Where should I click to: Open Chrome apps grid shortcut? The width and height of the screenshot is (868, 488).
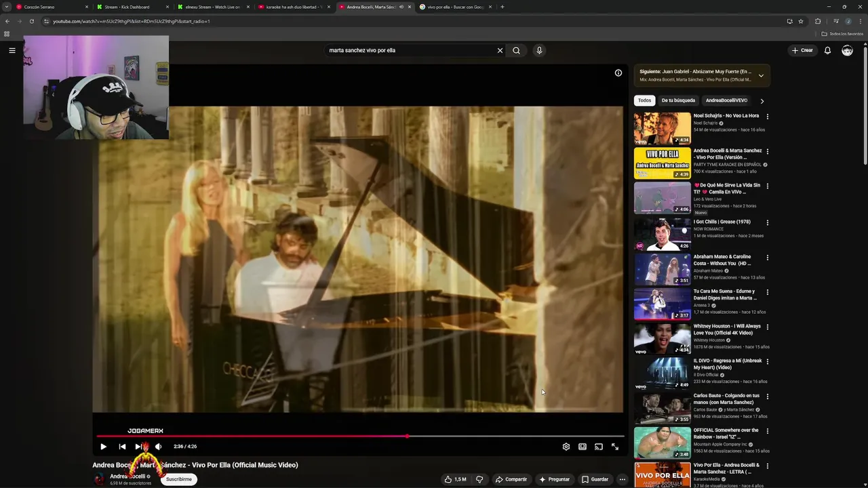click(7, 33)
